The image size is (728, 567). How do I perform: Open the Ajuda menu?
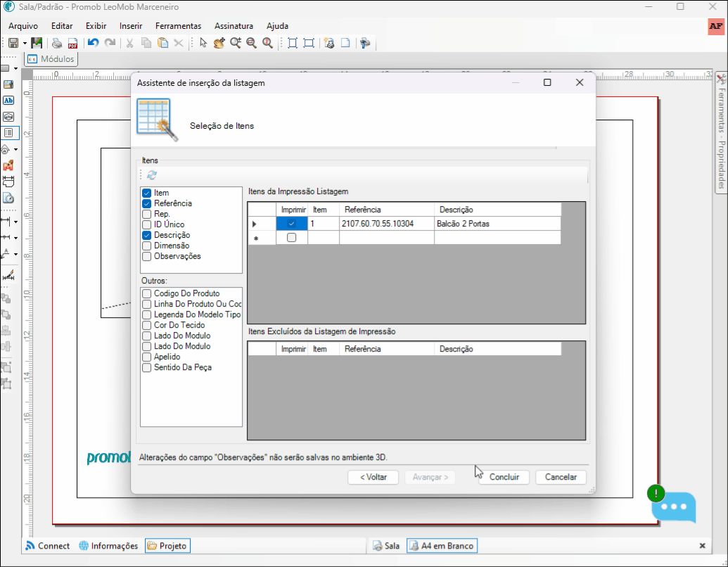tap(278, 26)
